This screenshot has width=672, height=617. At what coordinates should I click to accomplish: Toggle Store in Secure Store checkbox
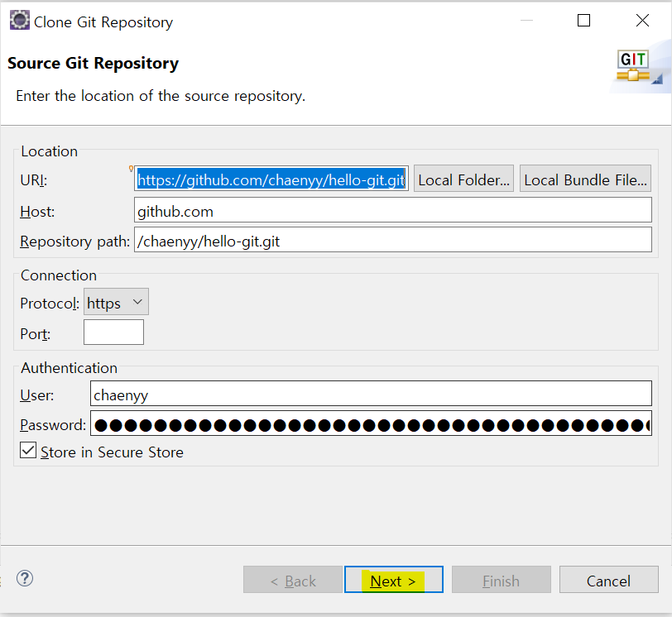coord(28,451)
